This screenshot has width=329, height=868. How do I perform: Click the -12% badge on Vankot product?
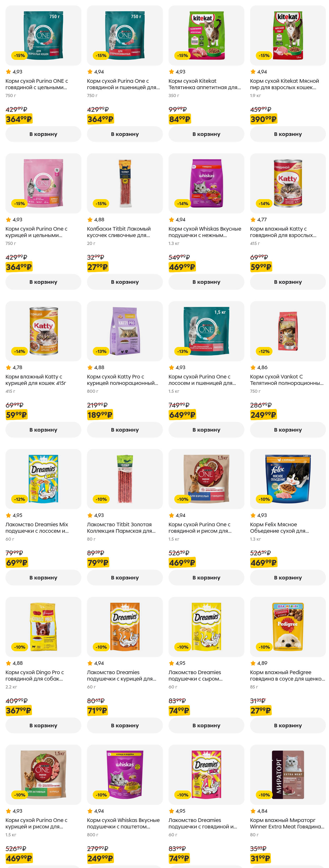pyautogui.click(x=264, y=351)
